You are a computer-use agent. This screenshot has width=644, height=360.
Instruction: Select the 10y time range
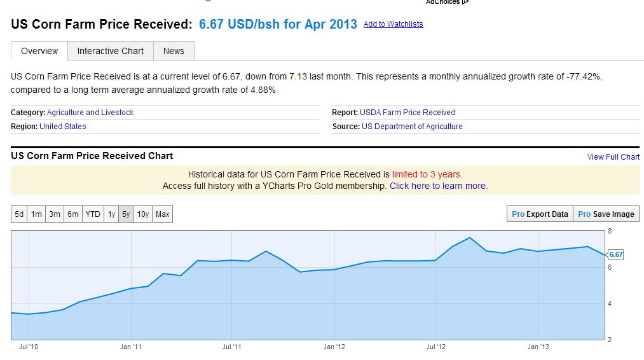[x=142, y=214]
